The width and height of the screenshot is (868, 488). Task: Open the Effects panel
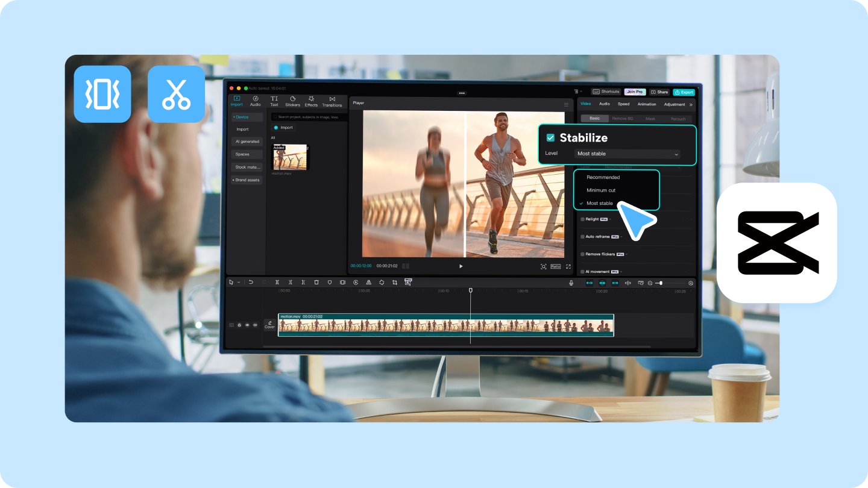[x=311, y=101]
